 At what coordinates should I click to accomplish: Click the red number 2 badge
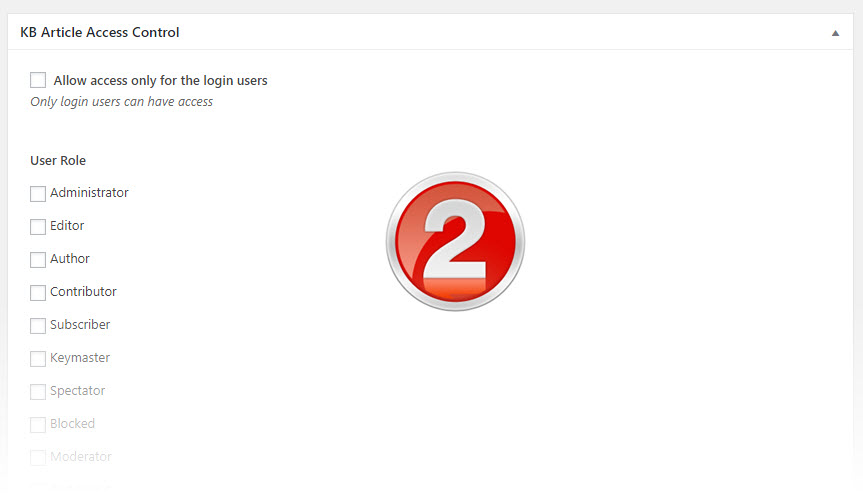(x=455, y=240)
